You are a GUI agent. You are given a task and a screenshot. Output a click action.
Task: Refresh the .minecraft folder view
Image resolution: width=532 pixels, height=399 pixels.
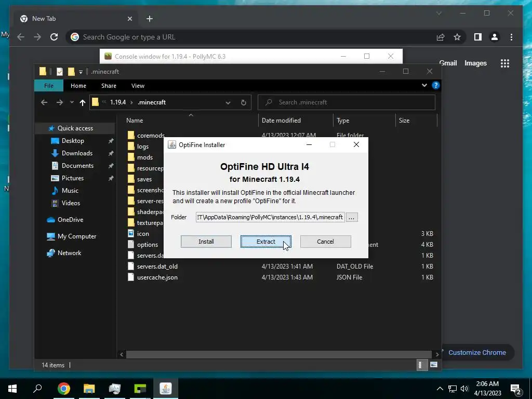tap(244, 102)
